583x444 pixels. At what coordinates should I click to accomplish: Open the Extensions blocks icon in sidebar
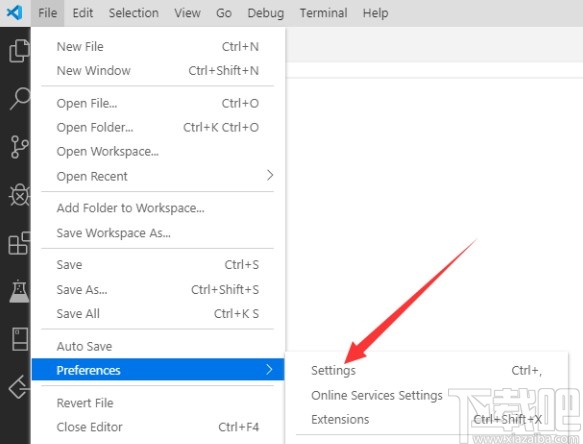point(19,243)
